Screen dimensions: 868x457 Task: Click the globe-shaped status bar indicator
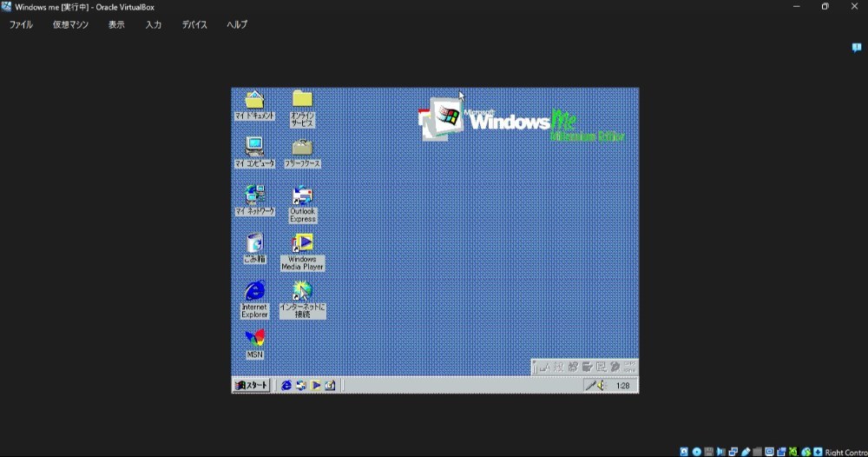click(806, 452)
